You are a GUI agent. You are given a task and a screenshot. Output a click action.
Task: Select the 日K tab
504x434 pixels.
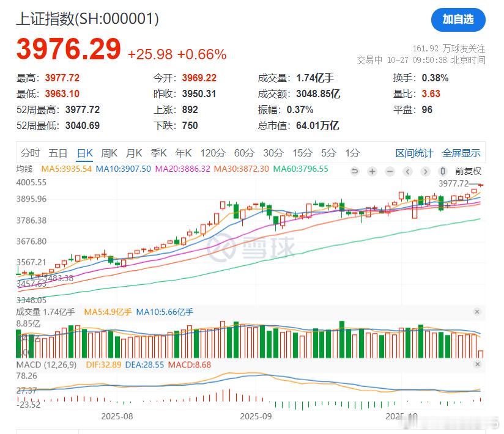coord(85,153)
